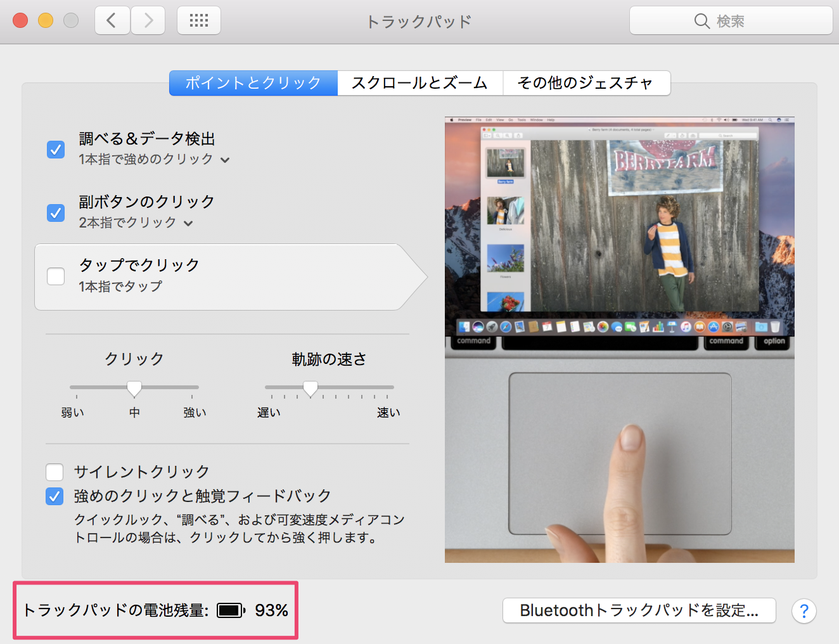Expand the 2本指でクリック options menu
Image resolution: width=839 pixels, height=644 pixels.
tap(188, 223)
